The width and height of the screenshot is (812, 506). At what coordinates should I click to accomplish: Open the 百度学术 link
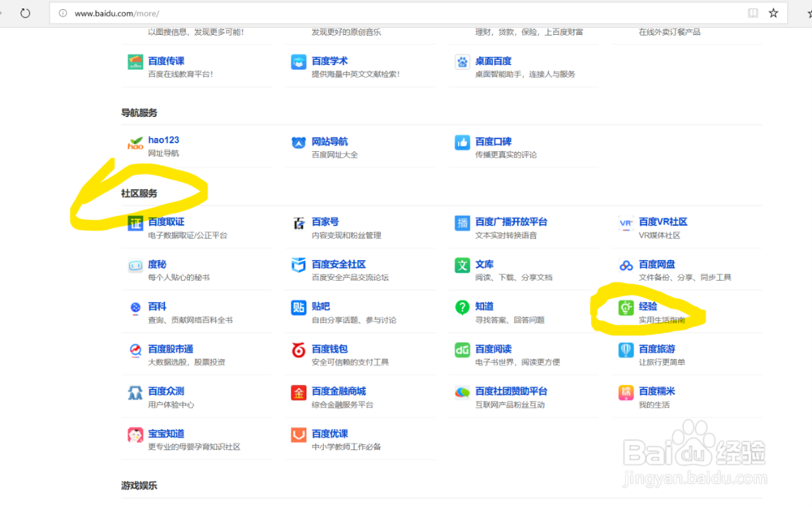[330, 61]
